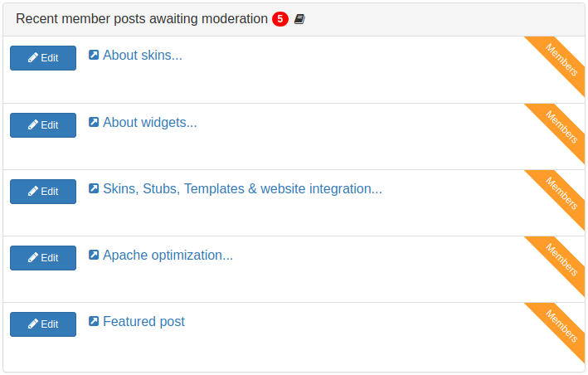Click Members ribbon on About skins row
The image size is (588, 375).
(x=561, y=60)
